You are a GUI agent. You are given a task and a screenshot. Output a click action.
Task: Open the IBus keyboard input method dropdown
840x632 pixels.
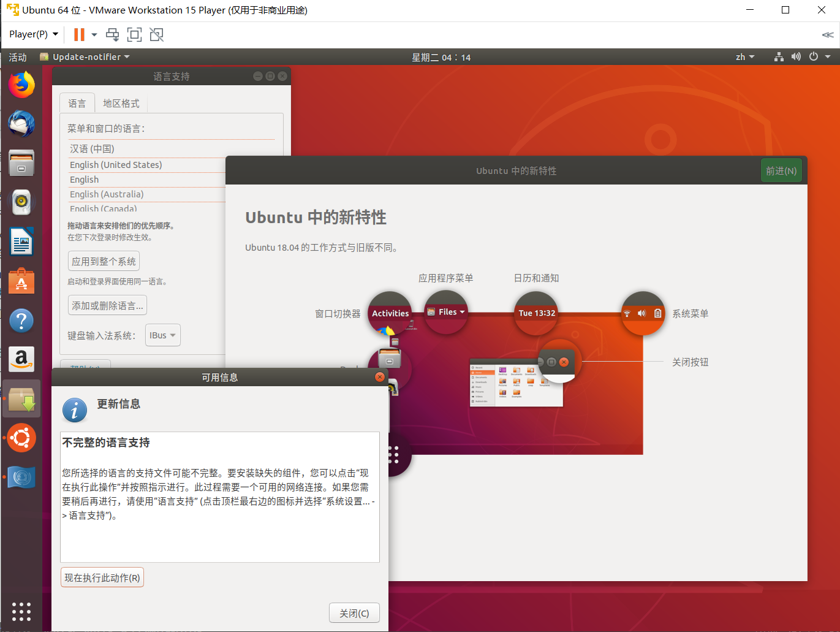163,335
